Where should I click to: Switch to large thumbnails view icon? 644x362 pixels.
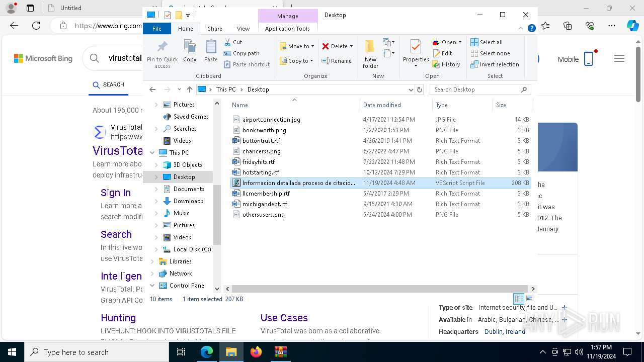pos(529,299)
